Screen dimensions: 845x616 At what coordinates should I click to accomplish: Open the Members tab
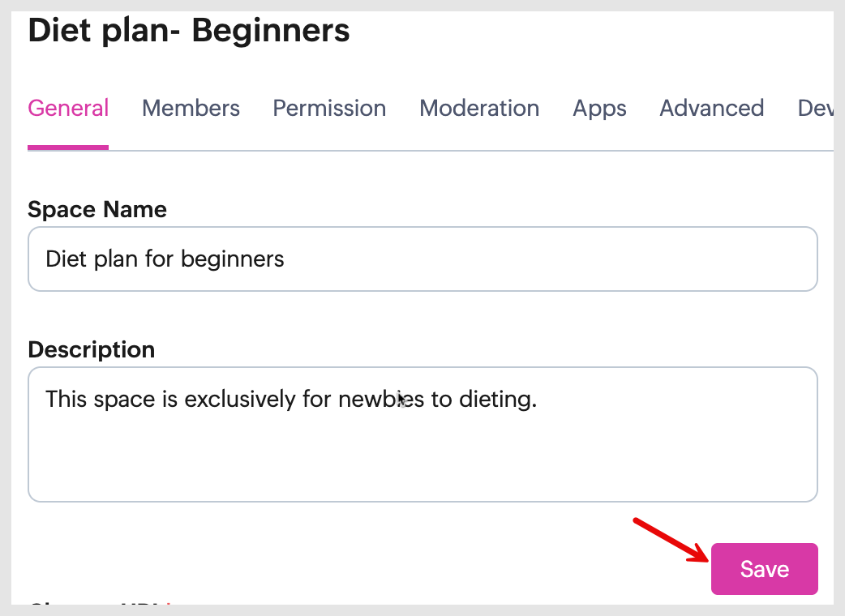coord(191,109)
